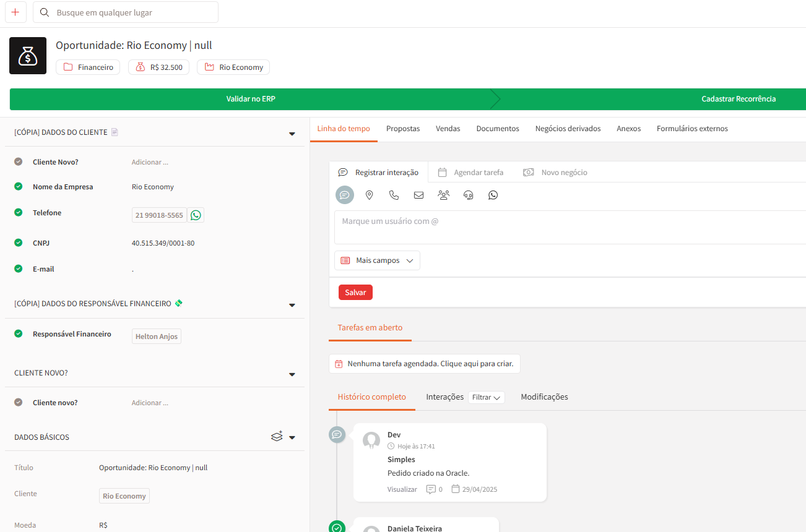Click the Validar no ERP pipeline stage

click(x=251, y=99)
